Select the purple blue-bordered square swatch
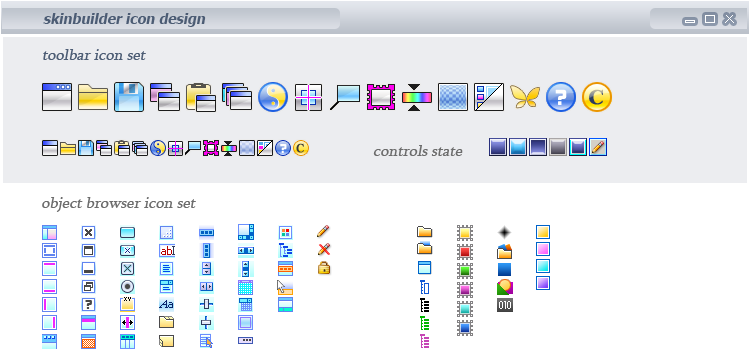Screen dimensions: 750x364 tap(543, 283)
